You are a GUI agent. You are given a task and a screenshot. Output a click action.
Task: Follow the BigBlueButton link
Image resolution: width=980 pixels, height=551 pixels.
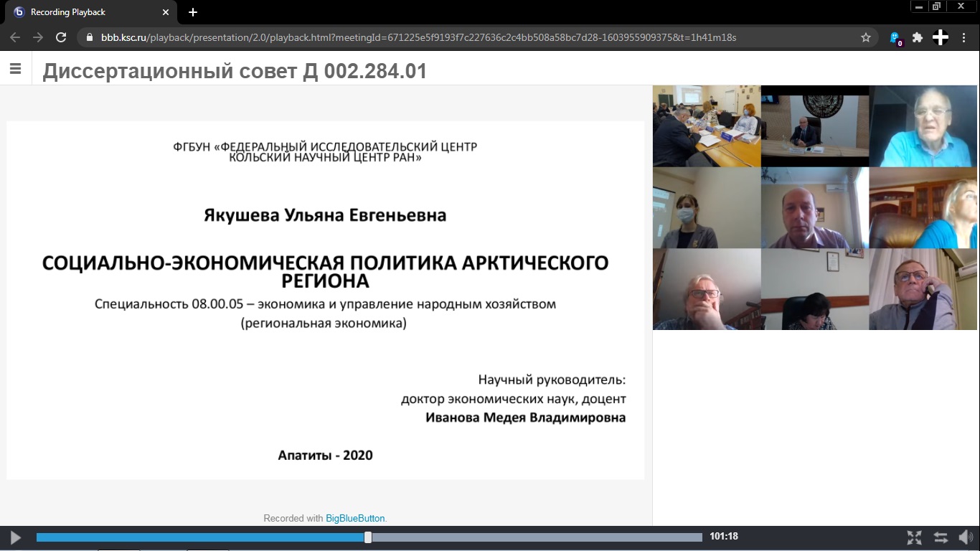[355, 518]
